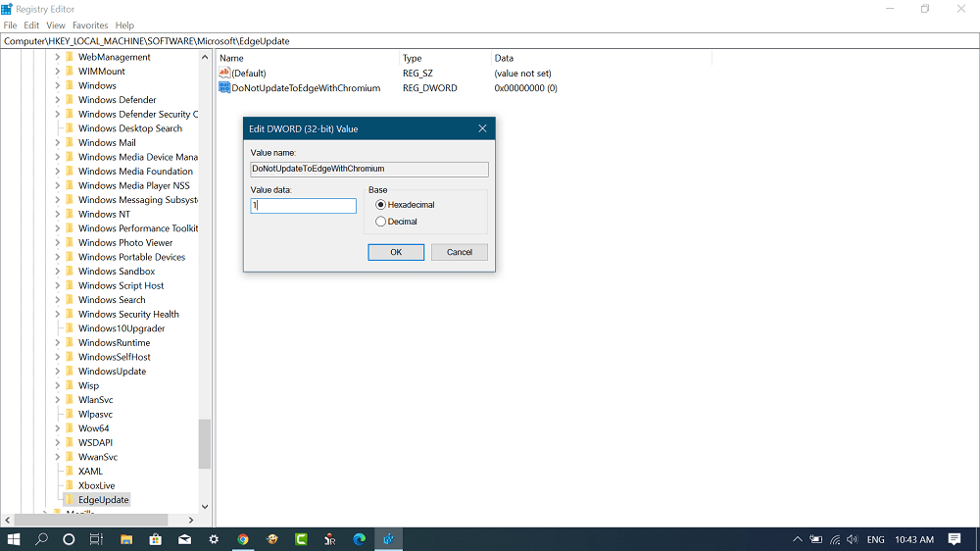Expand the WlanSvc key
This screenshot has height=551, width=980.
point(57,400)
